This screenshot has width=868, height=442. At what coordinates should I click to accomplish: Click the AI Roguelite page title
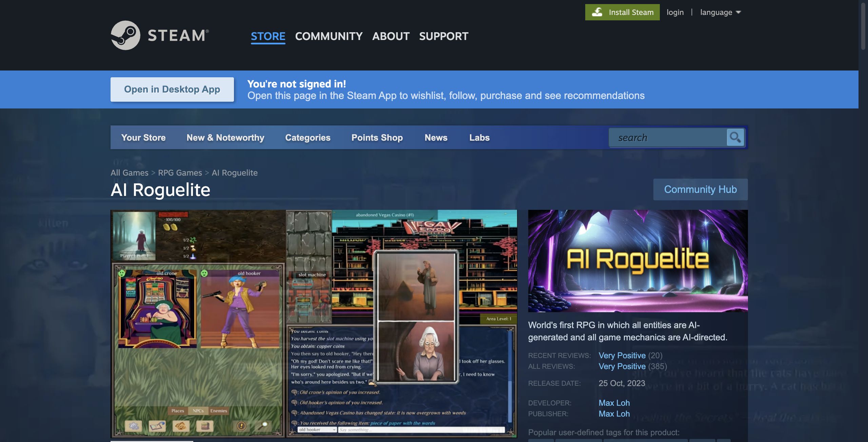pyautogui.click(x=160, y=190)
